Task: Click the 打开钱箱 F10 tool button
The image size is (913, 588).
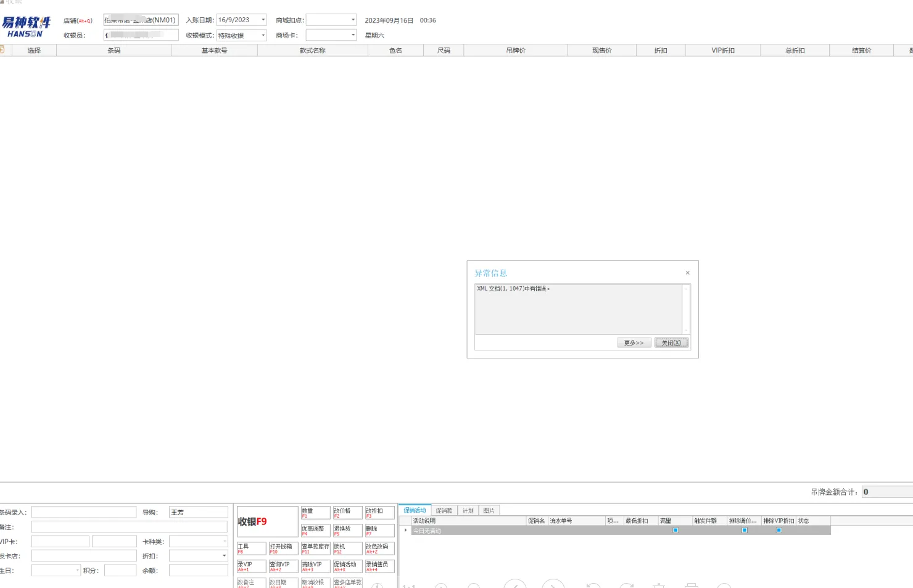Action: pyautogui.click(x=283, y=548)
